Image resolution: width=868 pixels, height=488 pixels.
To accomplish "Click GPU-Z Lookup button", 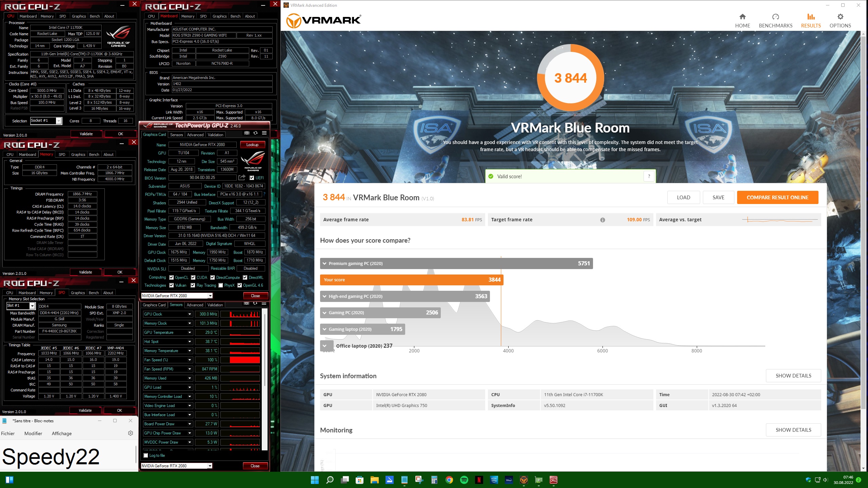I will click(x=252, y=145).
